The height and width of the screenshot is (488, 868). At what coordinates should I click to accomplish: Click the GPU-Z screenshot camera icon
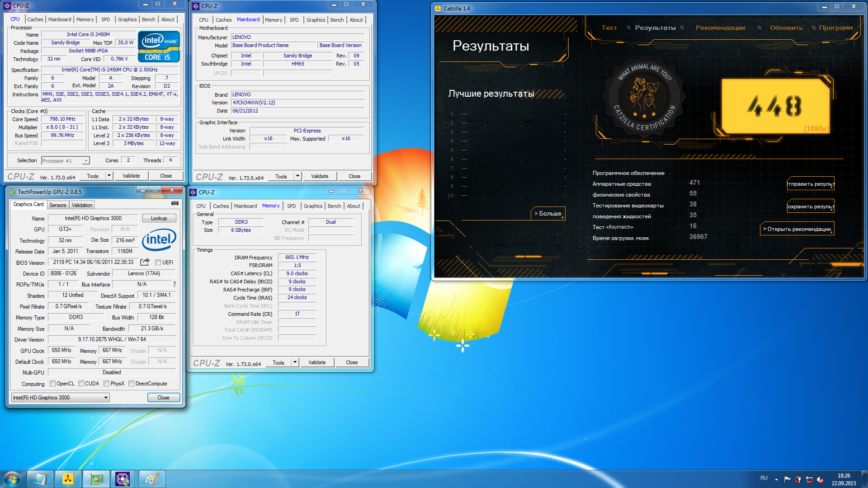(175, 204)
